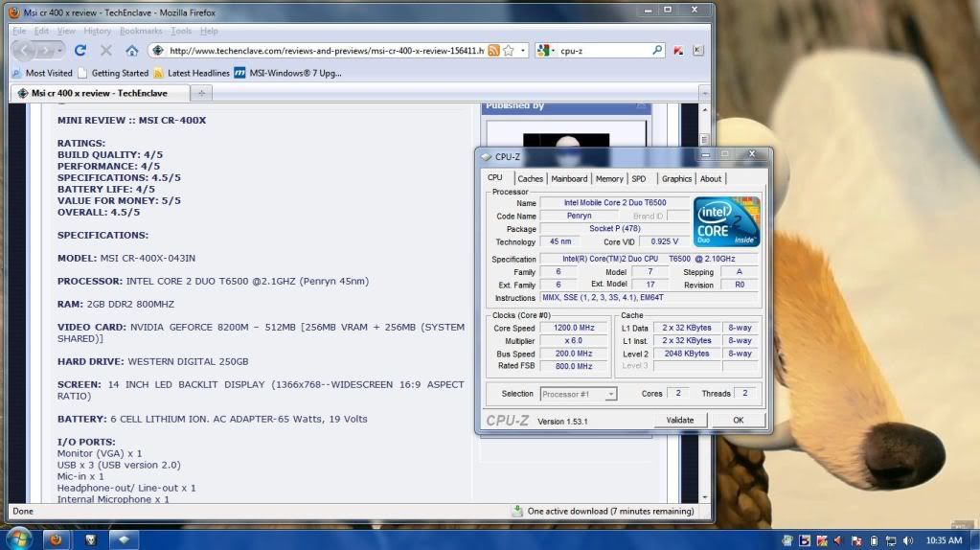Open the Help menu in Firefox
980x550 pixels.
pos(209,31)
